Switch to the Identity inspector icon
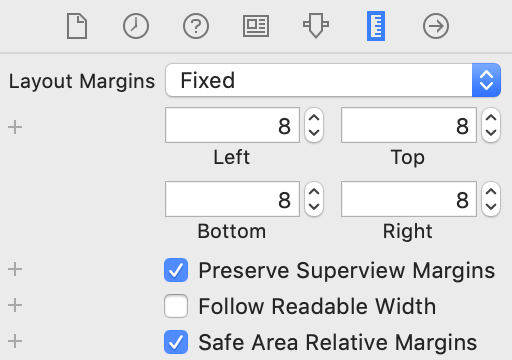The width and height of the screenshot is (512, 360). [256, 26]
